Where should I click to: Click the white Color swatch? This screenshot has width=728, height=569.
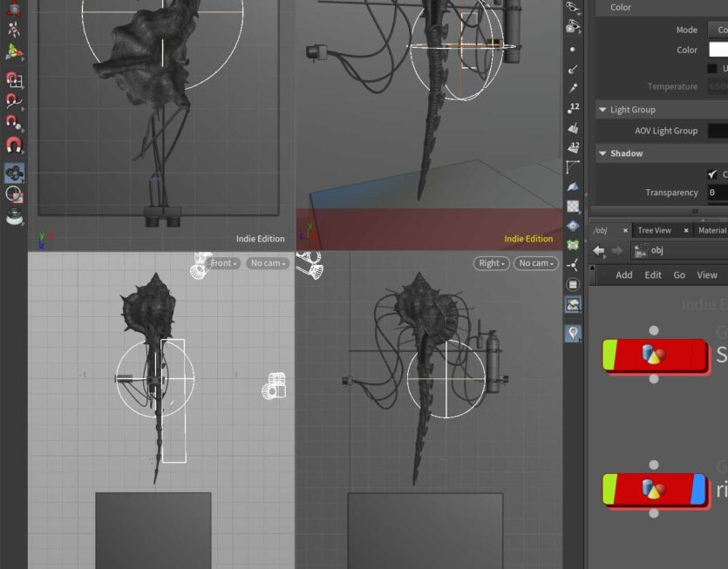coord(718,50)
